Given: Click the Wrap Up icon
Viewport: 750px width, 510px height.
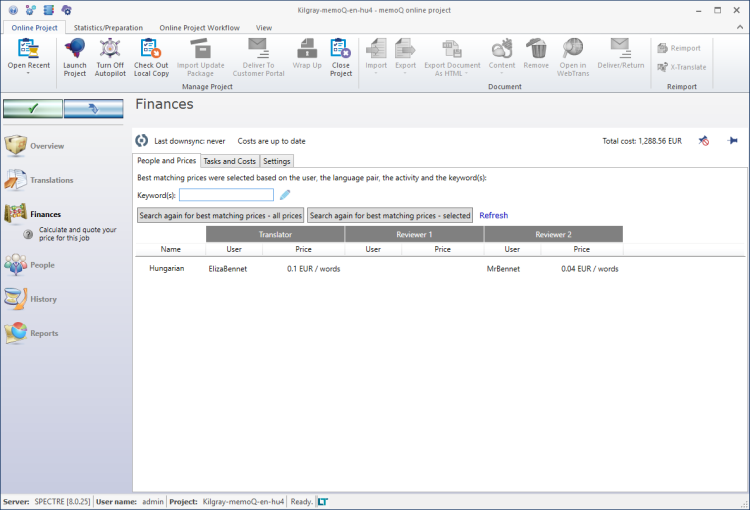Looking at the screenshot, I should [307, 54].
